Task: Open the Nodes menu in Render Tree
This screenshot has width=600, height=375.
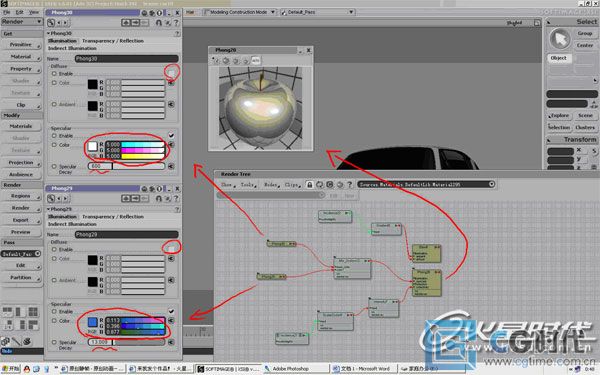Action: (271, 184)
